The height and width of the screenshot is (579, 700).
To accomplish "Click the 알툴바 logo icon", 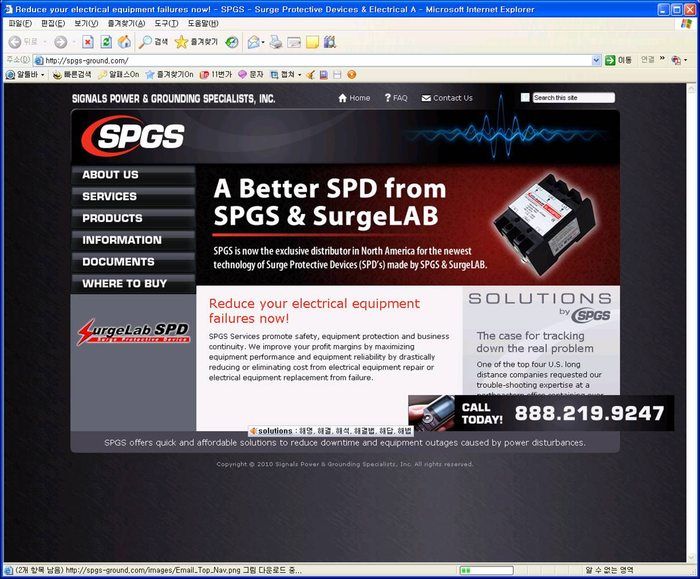I will point(10,75).
